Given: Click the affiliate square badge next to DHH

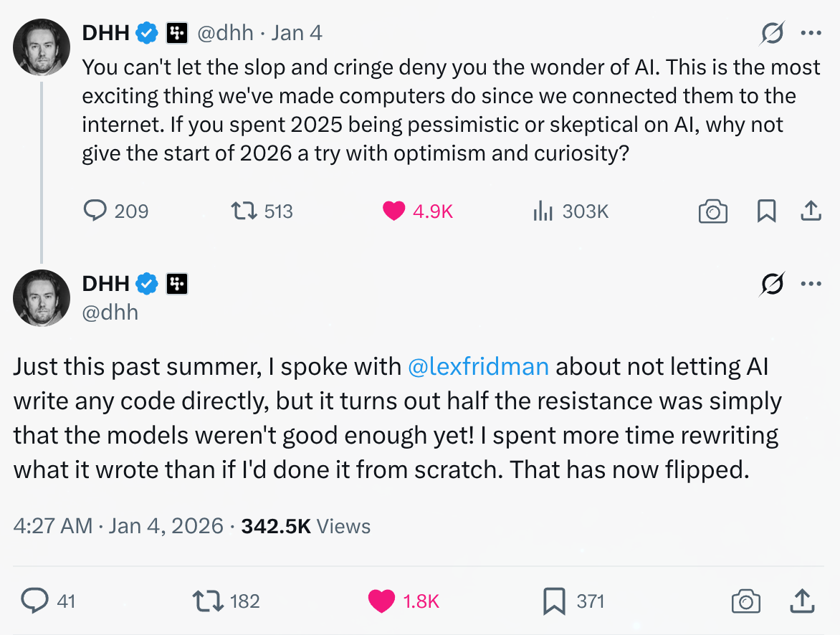Looking at the screenshot, I should [x=176, y=32].
